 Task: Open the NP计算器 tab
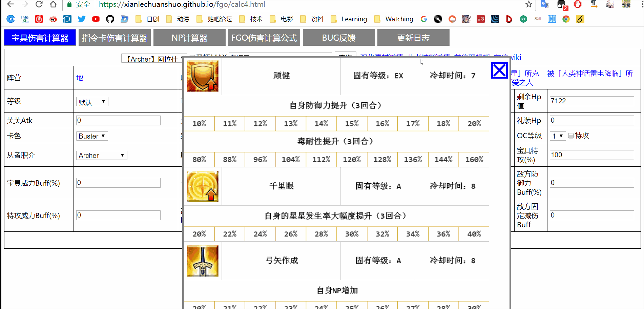[189, 38]
